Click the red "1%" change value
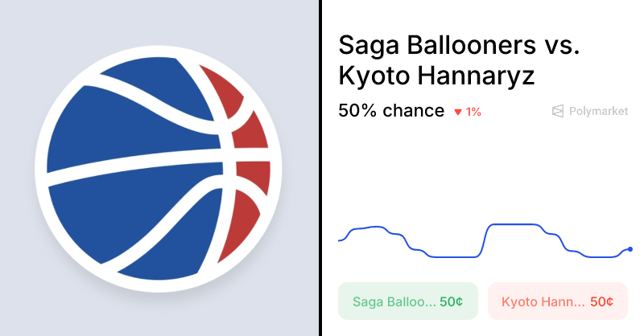This screenshot has width=644, height=336. coord(473,113)
